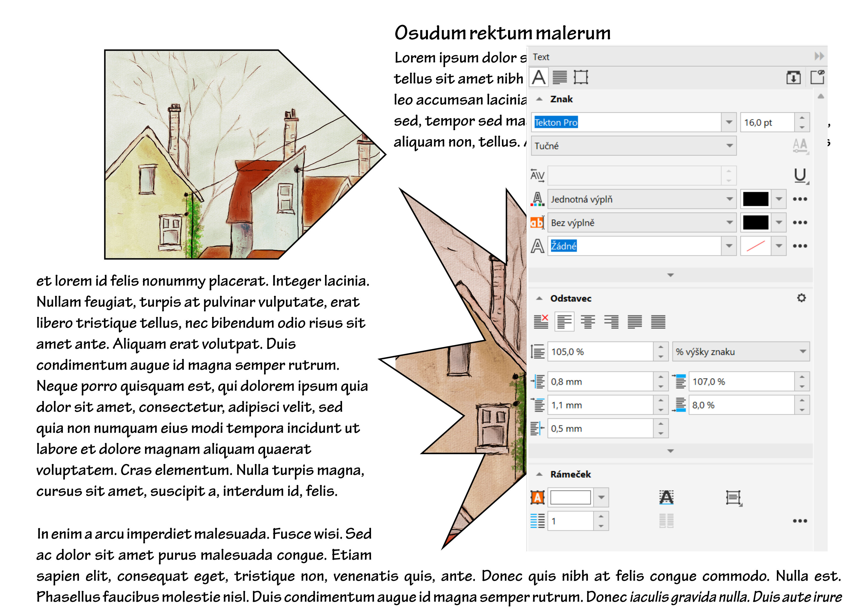Switch to the Character (A) tab icon

pyautogui.click(x=538, y=77)
